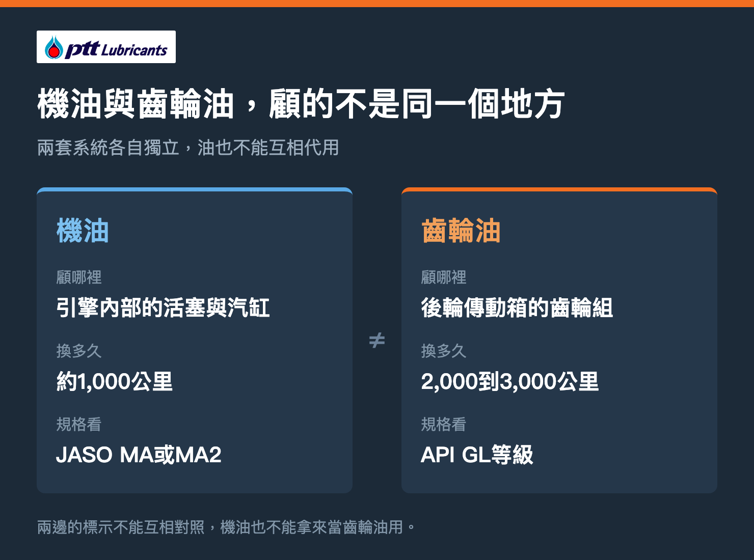The width and height of the screenshot is (754, 560).
Task: Select the value "2,000到3,000公里"
Action: click(510, 381)
